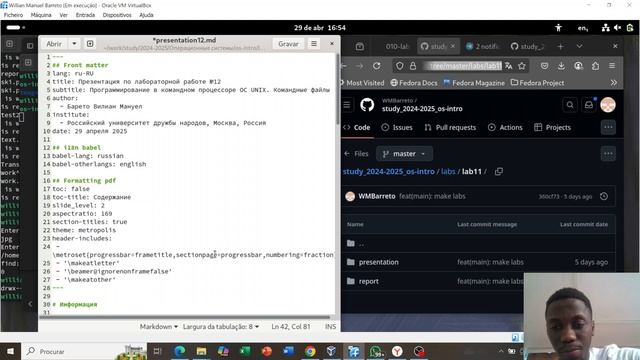The width and height of the screenshot is (640, 360).
Task: Open Firefox extensions puzzle icon
Action: (x=595, y=66)
